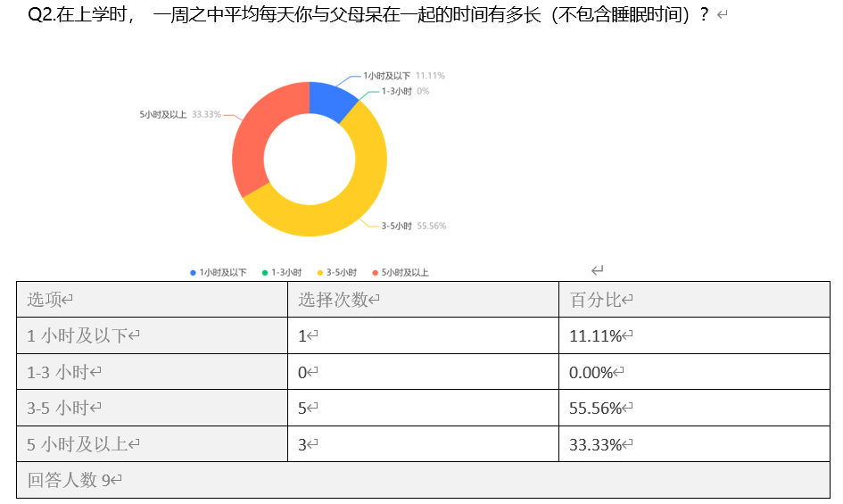The height and width of the screenshot is (504, 843).
Task: Click the 回答人数 9 footer row
Action: click(423, 480)
